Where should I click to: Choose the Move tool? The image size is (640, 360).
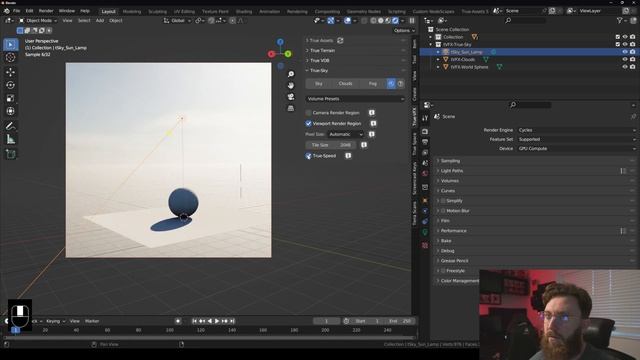(11, 72)
